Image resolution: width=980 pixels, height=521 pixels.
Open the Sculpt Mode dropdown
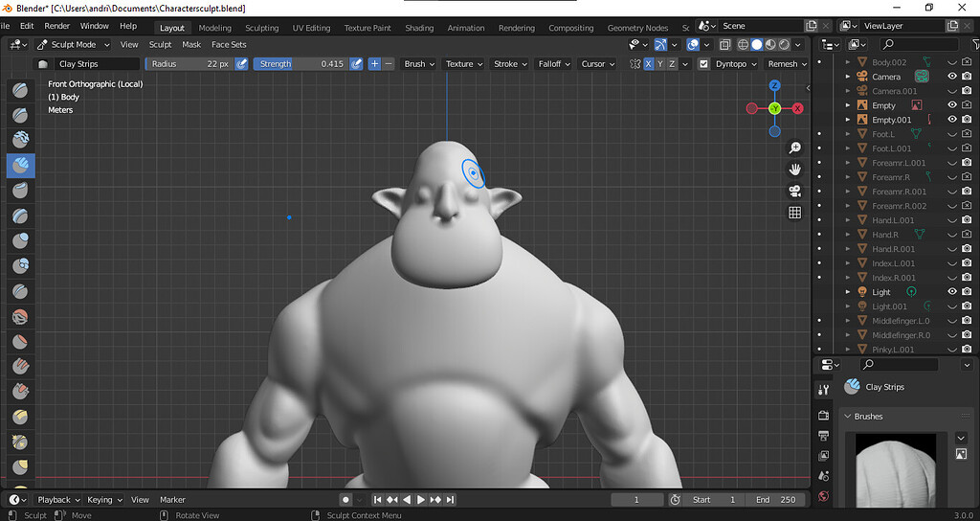pyautogui.click(x=73, y=44)
